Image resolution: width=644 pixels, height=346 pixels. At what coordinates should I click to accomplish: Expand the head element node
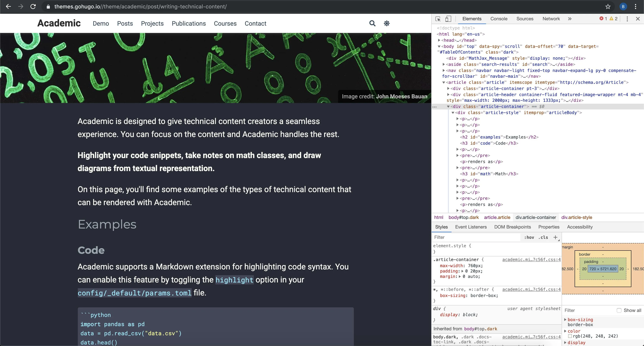439,40
